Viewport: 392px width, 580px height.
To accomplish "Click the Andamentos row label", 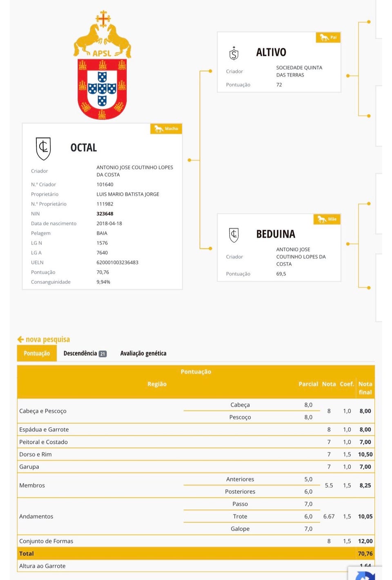I will click(36, 516).
